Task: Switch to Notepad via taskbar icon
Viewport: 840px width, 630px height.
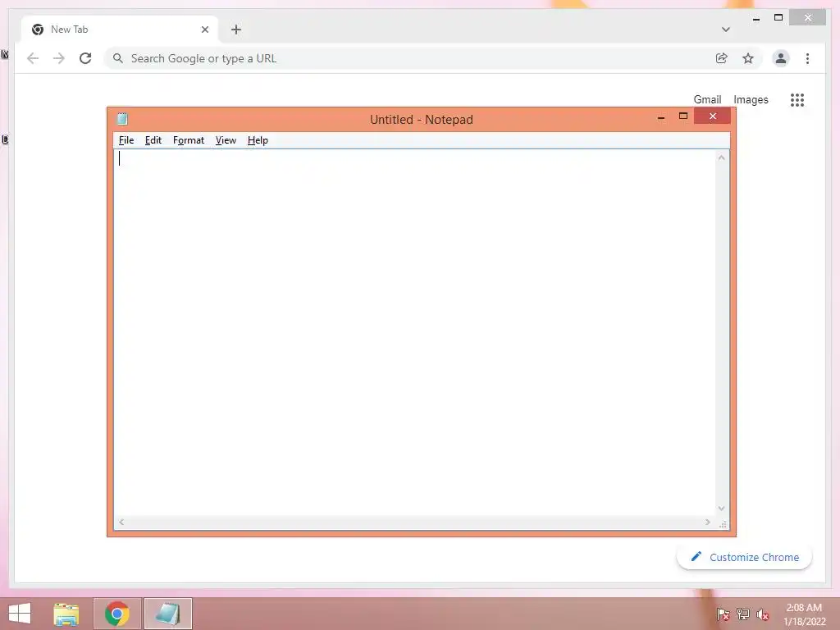Action: [x=167, y=614]
